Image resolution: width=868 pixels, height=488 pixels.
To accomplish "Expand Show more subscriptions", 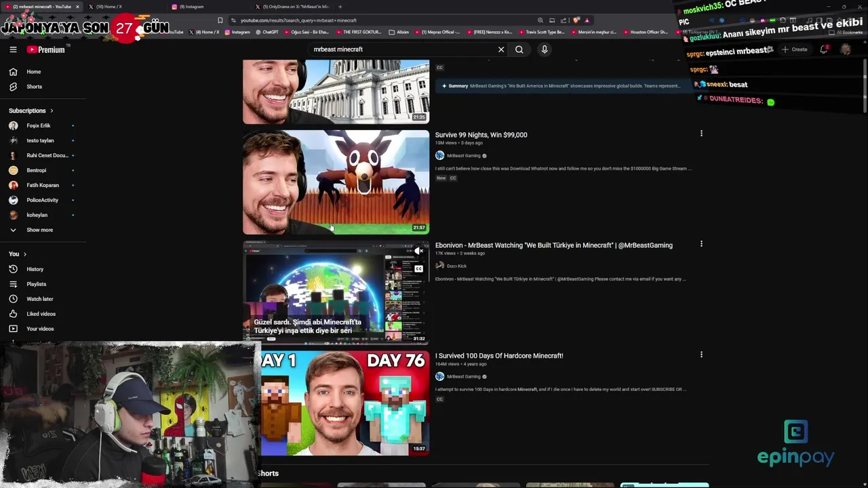I will (x=41, y=230).
